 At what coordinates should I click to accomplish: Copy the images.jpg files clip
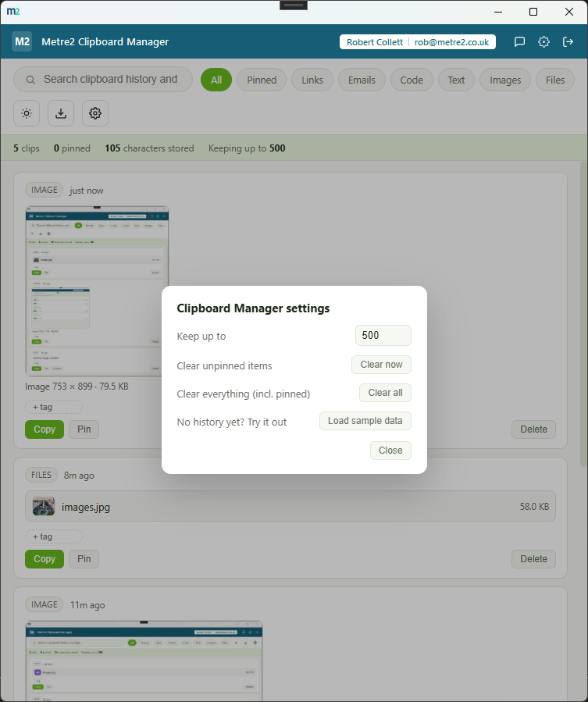[x=45, y=559]
